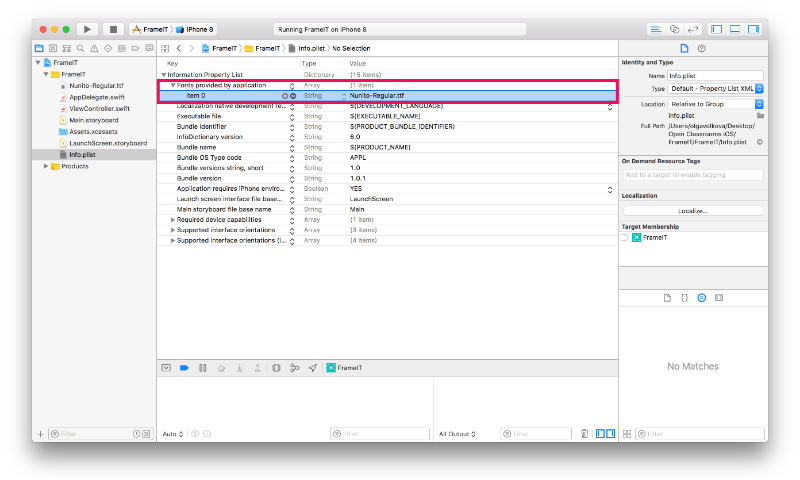The image size is (800, 480).
Task: Toggle breakpoints activation in debug bar
Action: pyautogui.click(x=184, y=368)
